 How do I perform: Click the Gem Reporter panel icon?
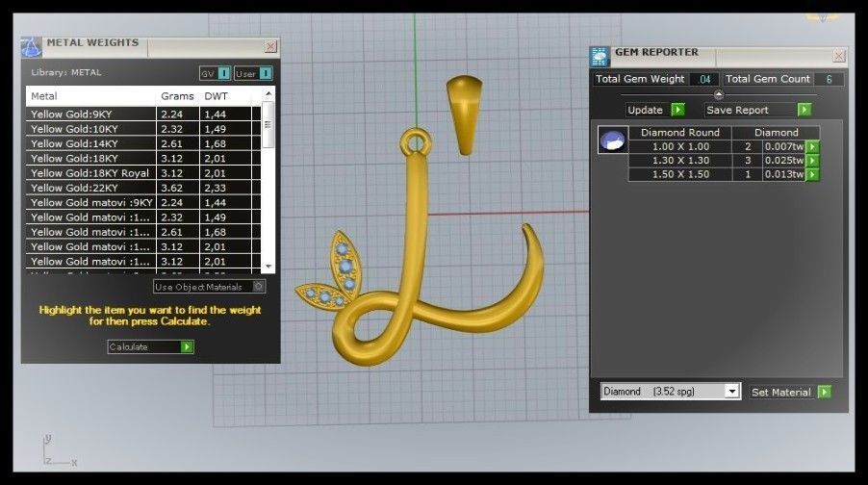pos(599,57)
